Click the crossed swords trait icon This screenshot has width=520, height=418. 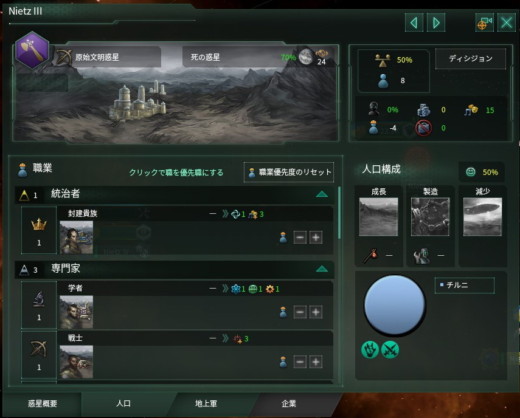tap(390, 350)
